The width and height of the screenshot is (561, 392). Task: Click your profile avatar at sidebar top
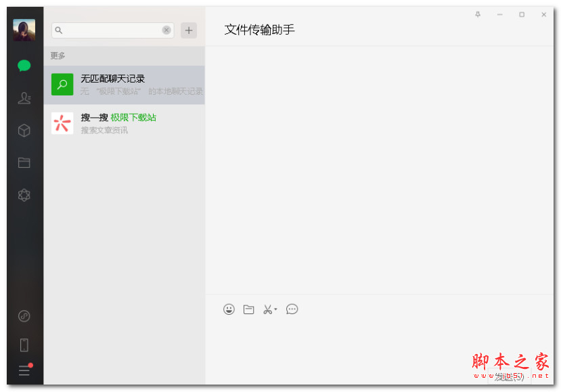click(24, 29)
